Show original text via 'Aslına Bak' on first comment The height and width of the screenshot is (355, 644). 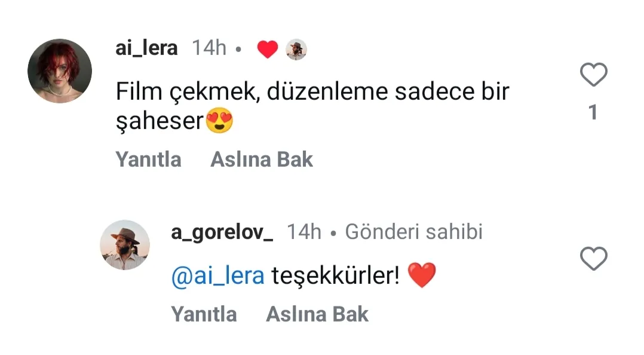click(261, 159)
